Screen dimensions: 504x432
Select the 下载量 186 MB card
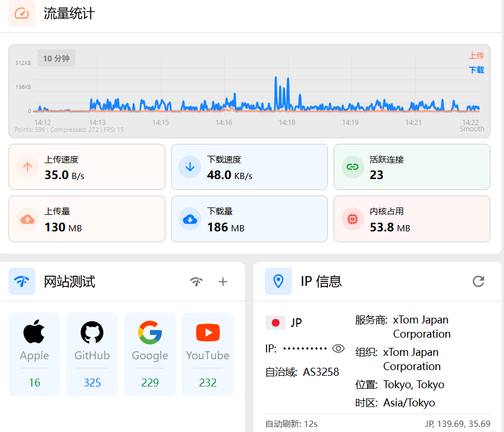[x=249, y=219]
